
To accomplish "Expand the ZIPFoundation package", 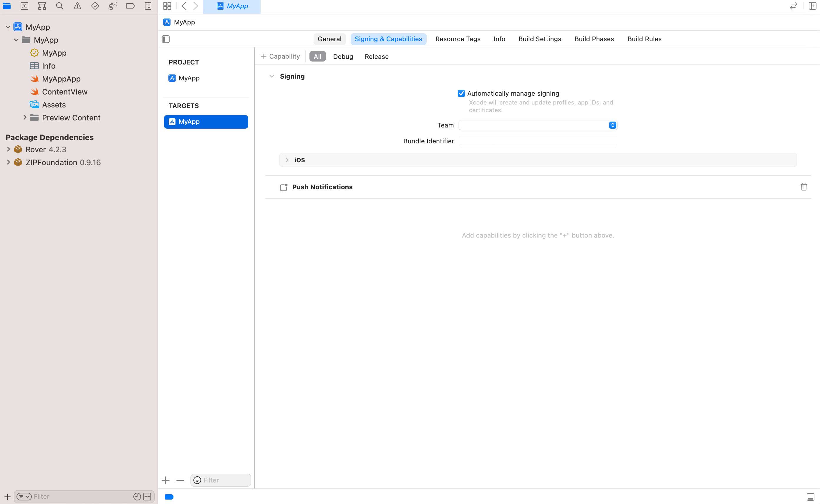I will point(8,162).
